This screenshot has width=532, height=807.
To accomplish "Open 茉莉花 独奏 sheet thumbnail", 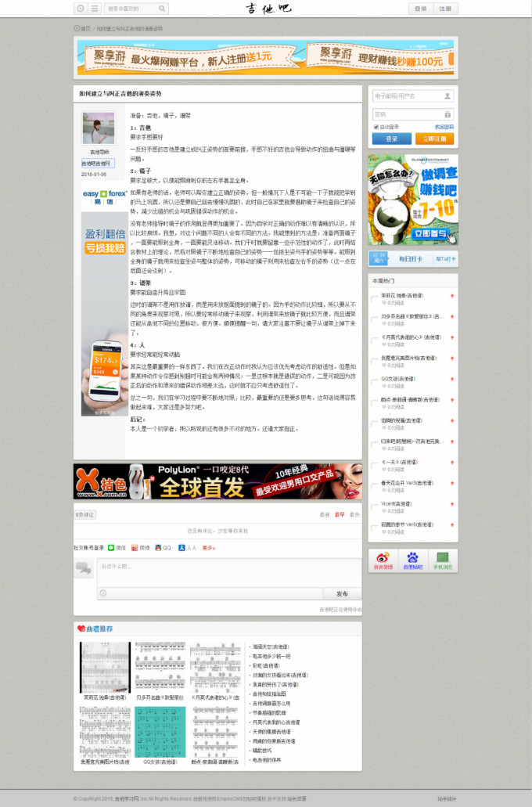I will (105, 668).
